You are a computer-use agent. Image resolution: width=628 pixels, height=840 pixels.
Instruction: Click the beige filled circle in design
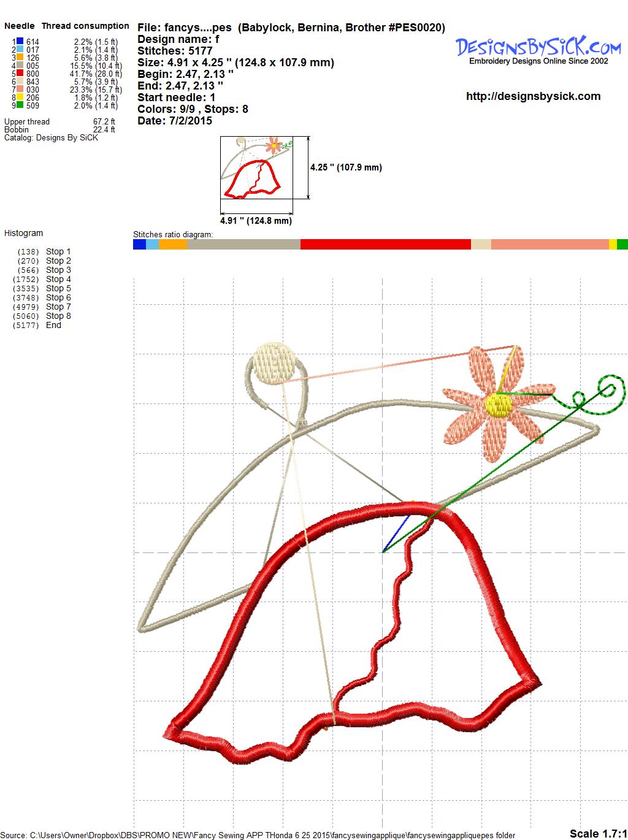(x=275, y=362)
